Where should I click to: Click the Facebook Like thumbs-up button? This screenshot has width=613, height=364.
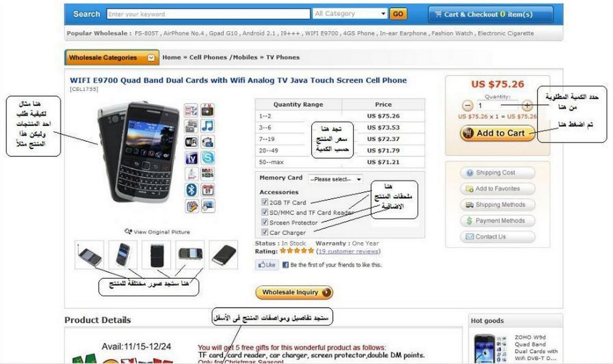[267, 265]
